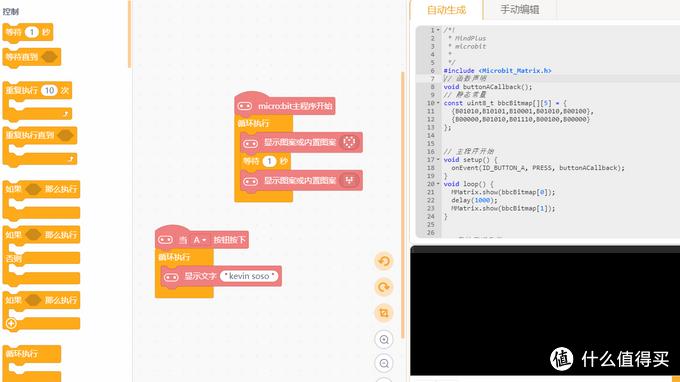Viewport: 680px width, 382px height.
Task: Zoom in on the block workspace
Action: 384,340
